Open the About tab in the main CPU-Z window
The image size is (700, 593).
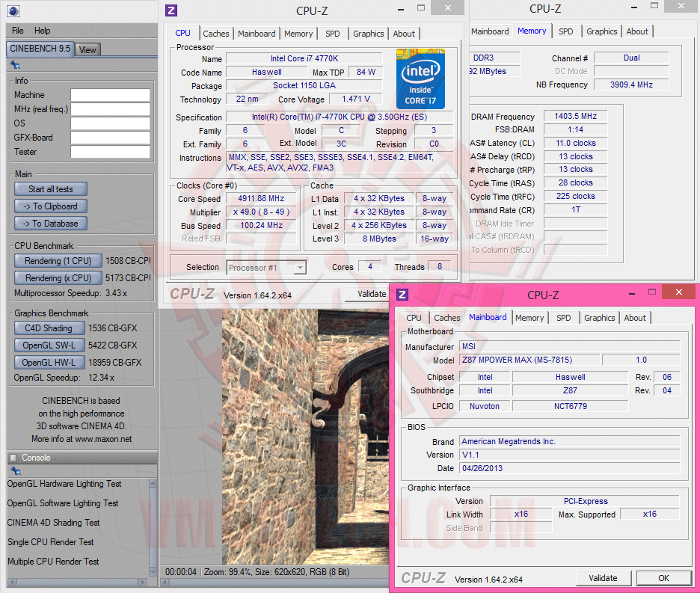[x=404, y=34]
